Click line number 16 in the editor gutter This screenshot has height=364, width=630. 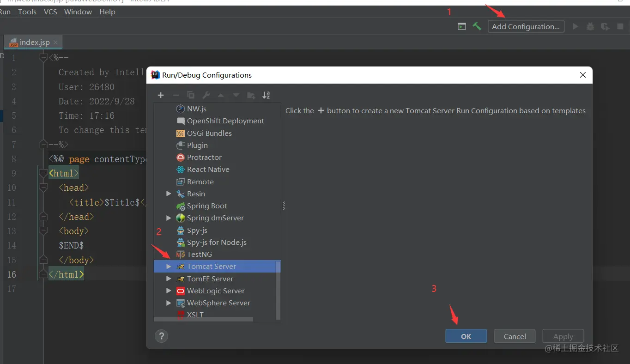click(12, 274)
